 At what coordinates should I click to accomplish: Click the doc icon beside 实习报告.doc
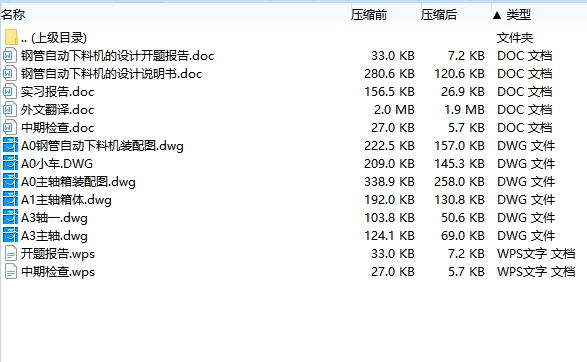(x=10, y=92)
